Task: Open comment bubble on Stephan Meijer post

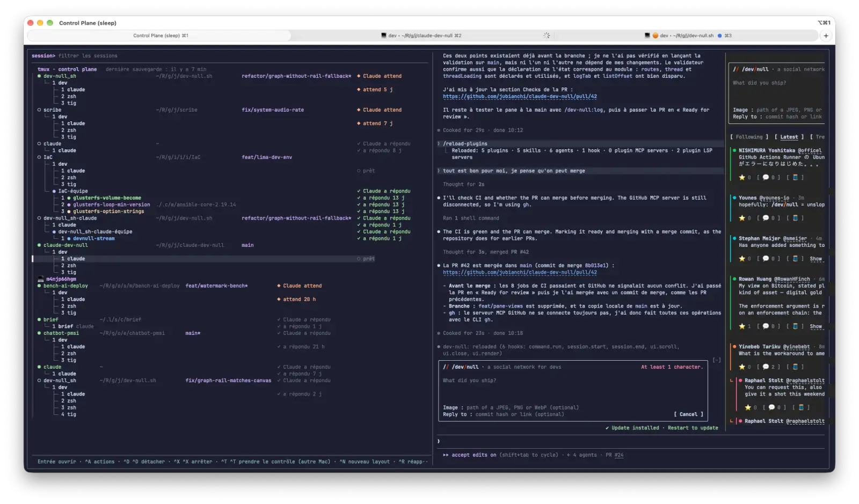Action: coord(768,259)
